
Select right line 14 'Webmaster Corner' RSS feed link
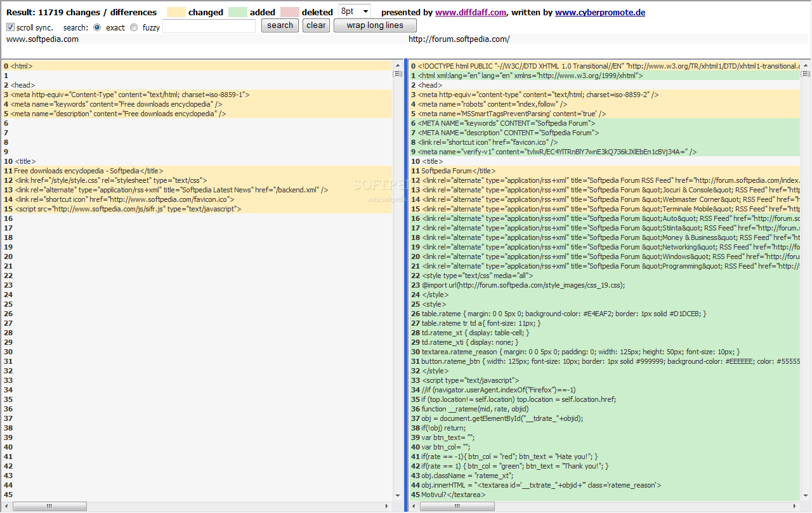[605, 199]
